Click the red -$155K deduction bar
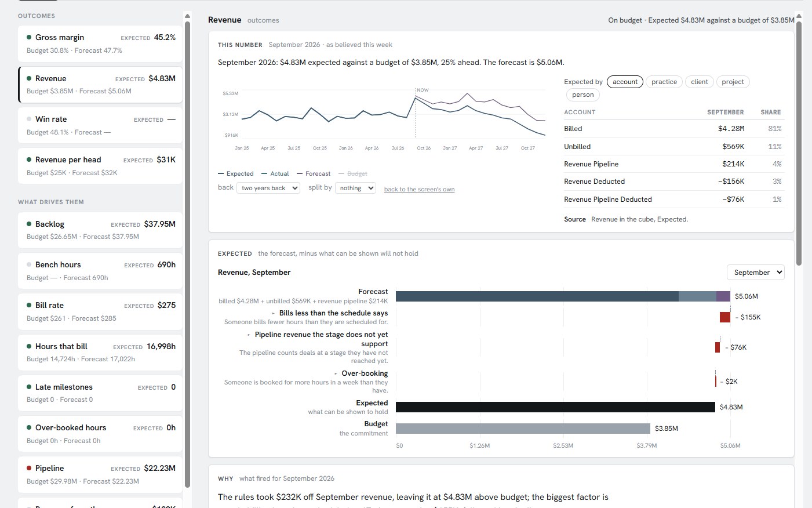The image size is (812, 508). point(725,317)
